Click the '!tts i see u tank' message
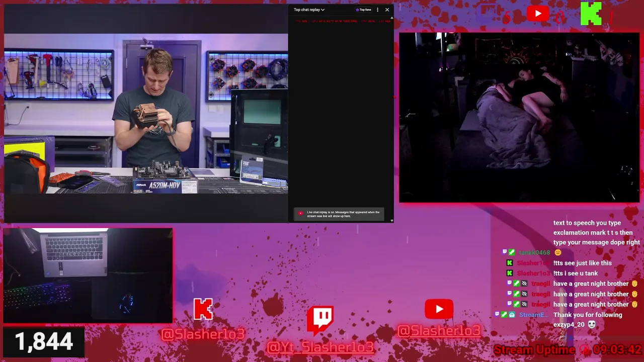The height and width of the screenshot is (362, 644). (576, 273)
